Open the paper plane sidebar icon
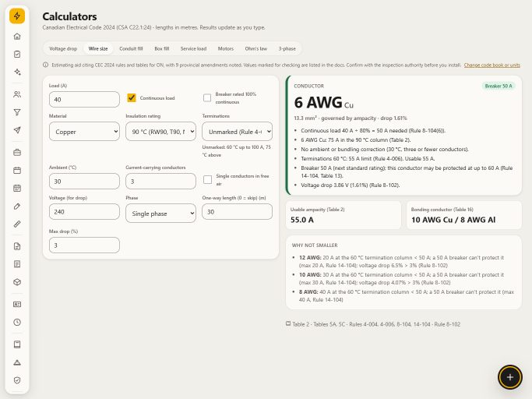Screen dimensions: 532x399 pyautogui.click(x=17, y=130)
